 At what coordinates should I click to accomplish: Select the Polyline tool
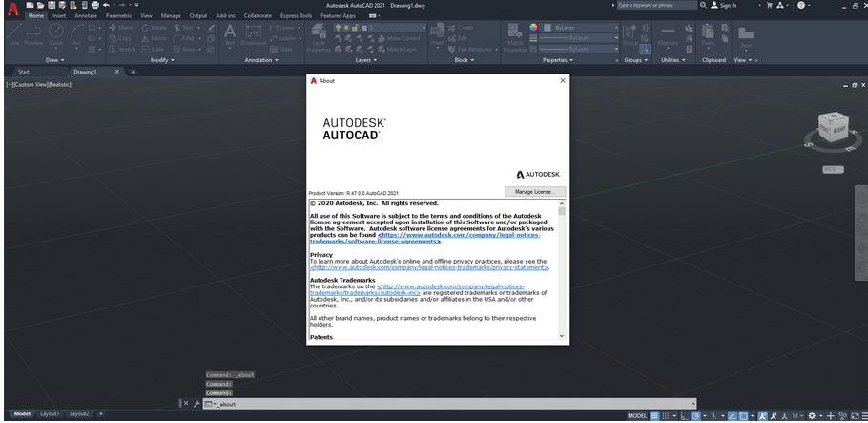[x=33, y=35]
